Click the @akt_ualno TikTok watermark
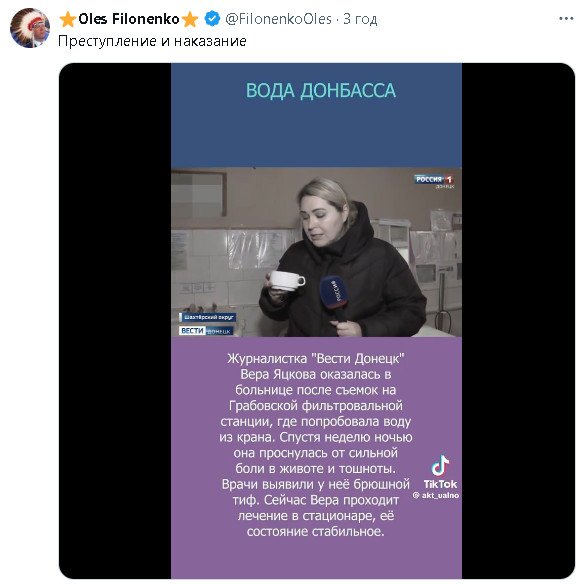The image size is (584, 584). [436, 495]
